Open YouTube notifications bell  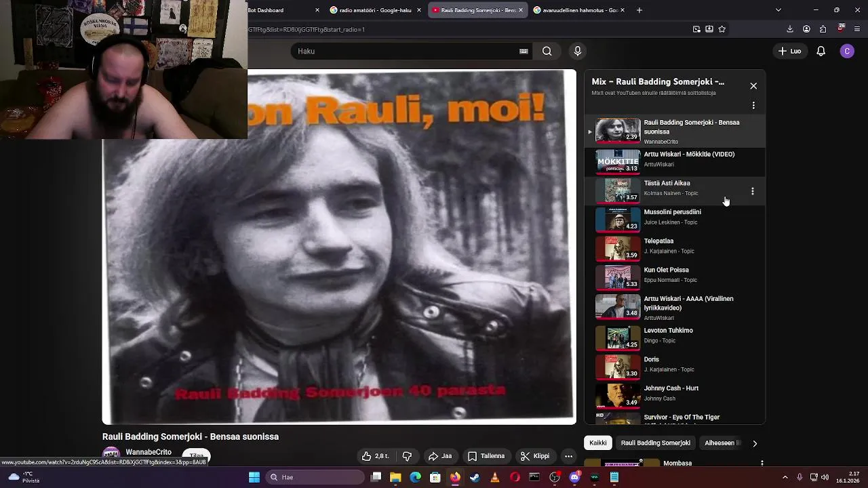pyautogui.click(x=821, y=51)
